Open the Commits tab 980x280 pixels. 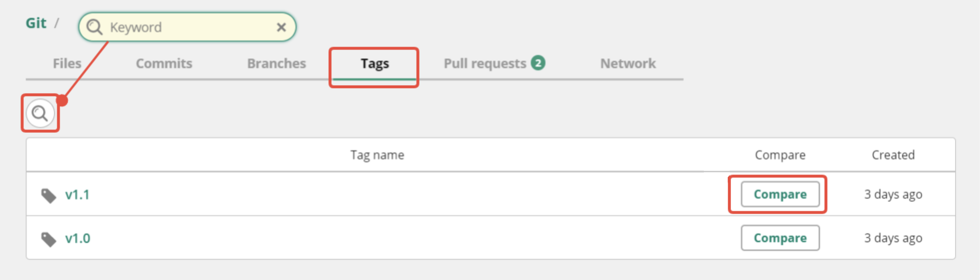[x=164, y=63]
